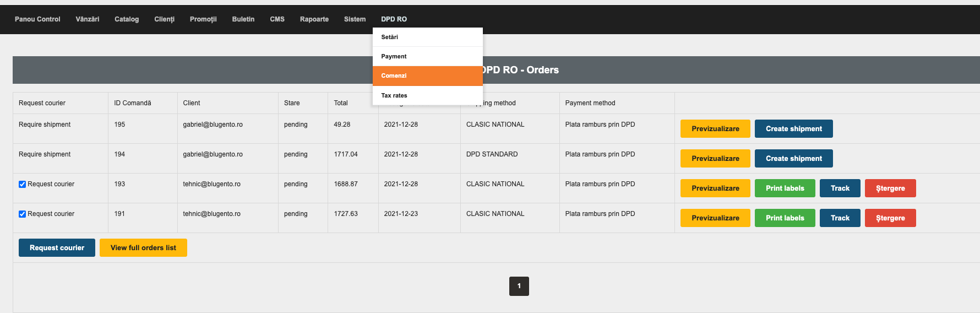Open the Clienți menu
Image resolution: width=980 pixels, height=313 pixels.
tap(164, 19)
